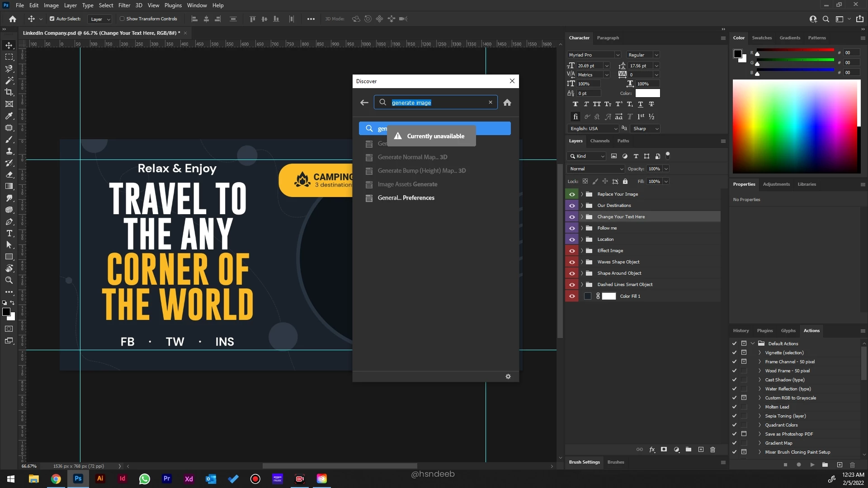Expand the Our Destinations layer group
Image resolution: width=868 pixels, height=488 pixels.
pos(582,206)
